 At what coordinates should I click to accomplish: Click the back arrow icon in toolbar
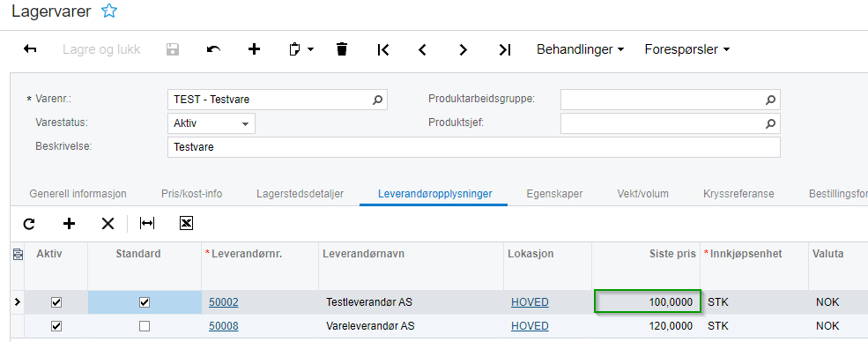point(30,49)
